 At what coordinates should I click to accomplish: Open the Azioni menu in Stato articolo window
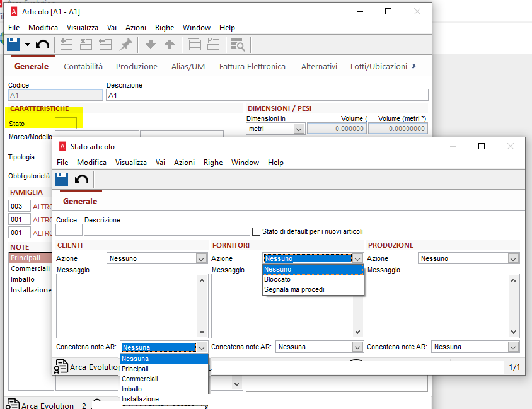click(184, 163)
